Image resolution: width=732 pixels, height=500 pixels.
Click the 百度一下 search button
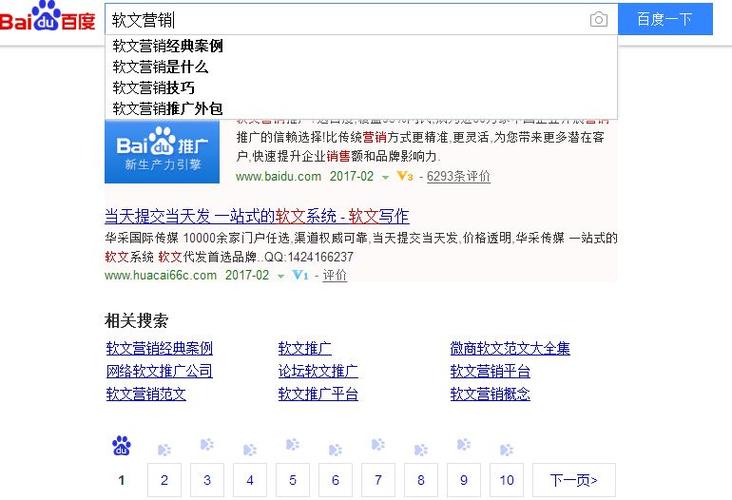pos(665,19)
